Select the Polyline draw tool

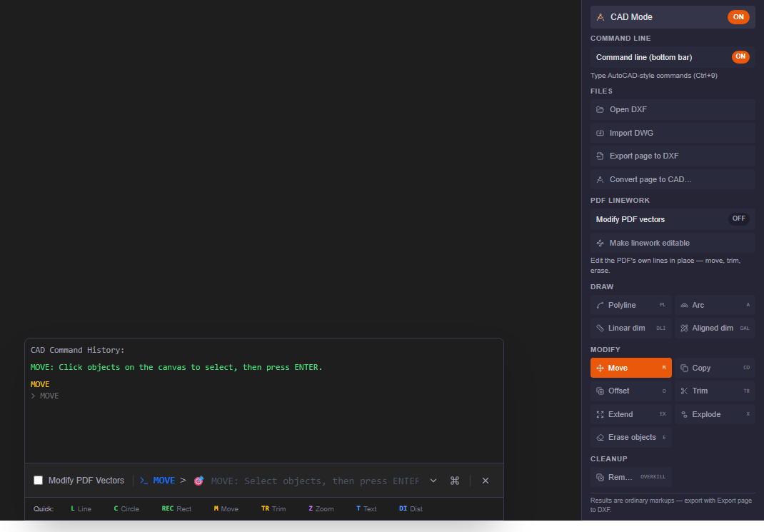(630, 305)
